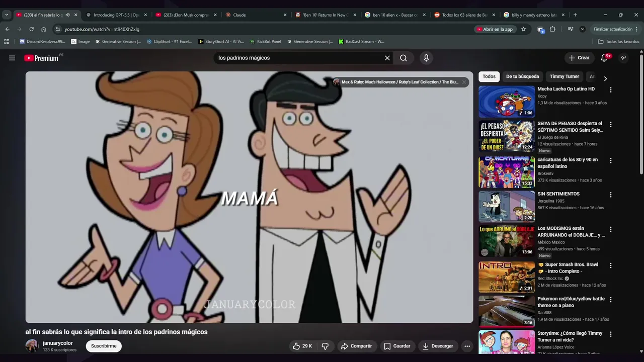Switch to Introducing GPT-5.5 tab
Viewport: 644px width, 362px height.
click(116, 15)
